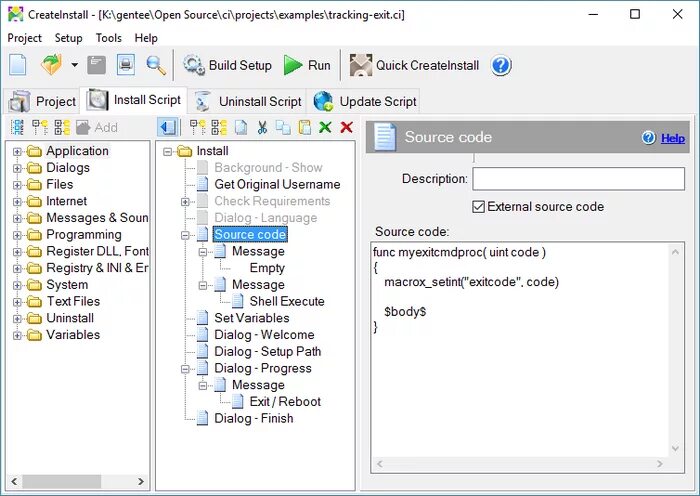Screen dimensions: 700x496
Task: Click expand tree icon in script toolbar
Action: tap(219, 127)
